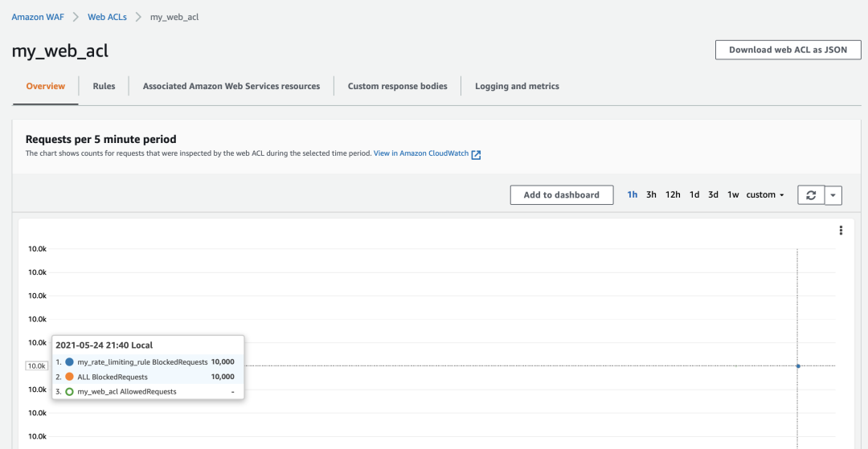Click the orange ALL BlockedRequests legend dot
868x449 pixels.
tap(69, 377)
